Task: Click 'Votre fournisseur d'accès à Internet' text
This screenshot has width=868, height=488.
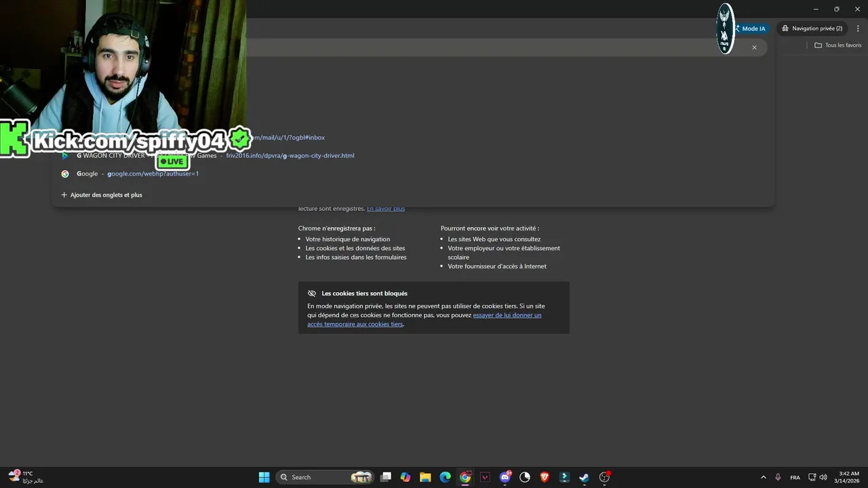Action: tap(497, 266)
